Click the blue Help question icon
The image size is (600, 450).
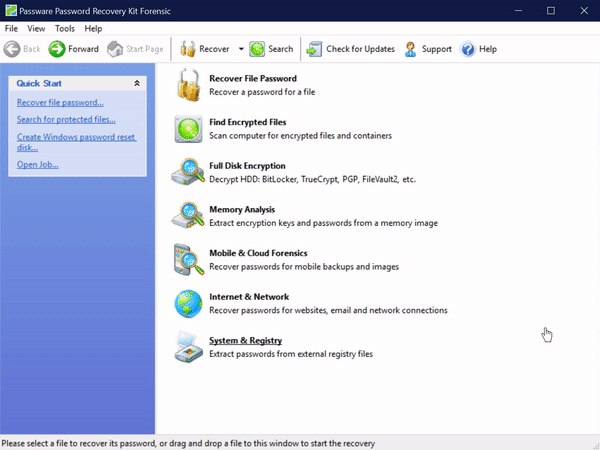468,49
